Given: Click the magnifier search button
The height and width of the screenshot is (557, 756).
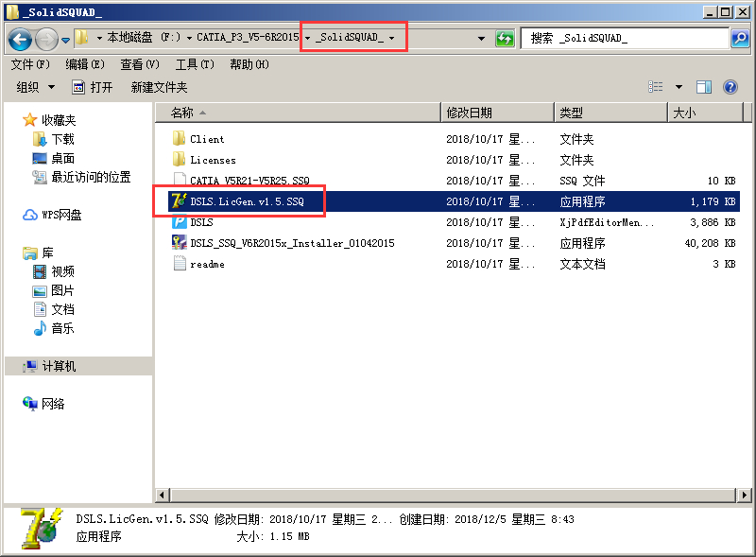Looking at the screenshot, I should pos(740,38).
